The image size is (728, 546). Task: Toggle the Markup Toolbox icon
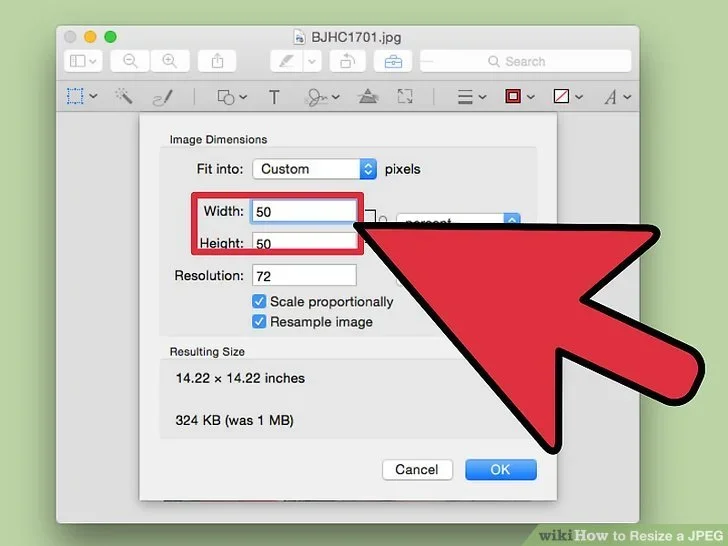coord(393,61)
